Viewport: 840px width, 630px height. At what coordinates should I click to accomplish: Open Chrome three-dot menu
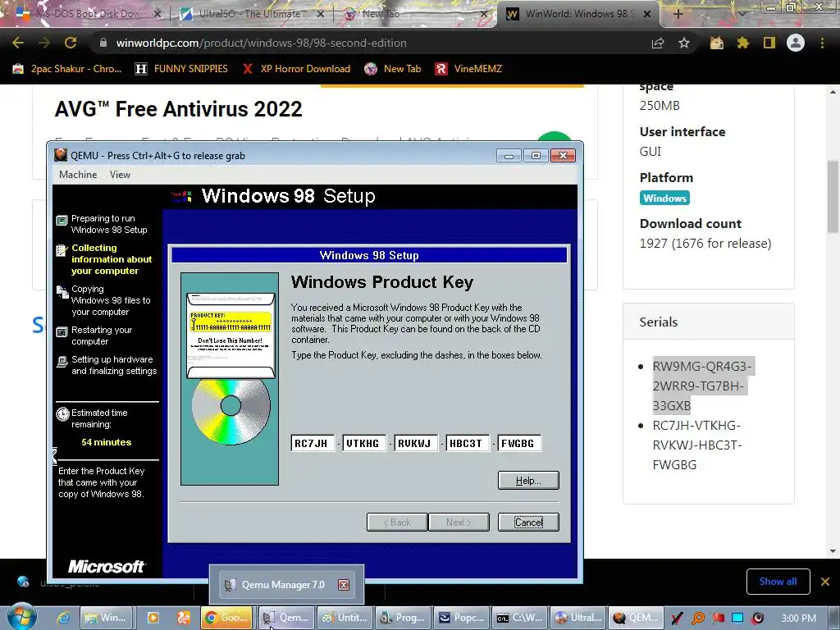822,43
